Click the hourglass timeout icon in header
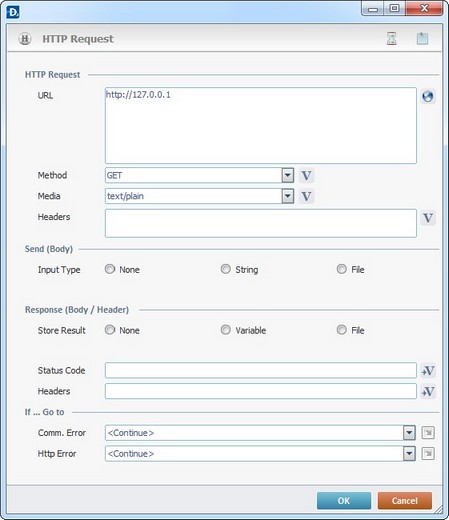This screenshot has height=520, width=449. tap(392, 39)
